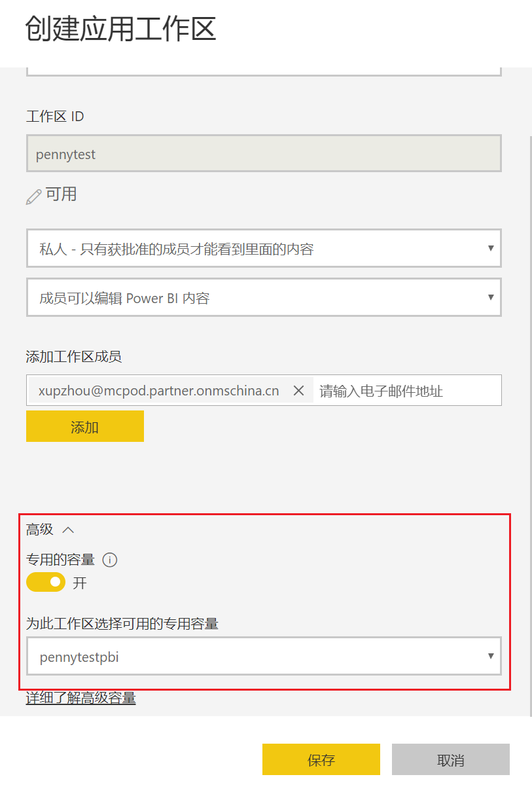Expand the pennytestpbi capacity dropdown

(x=264, y=657)
